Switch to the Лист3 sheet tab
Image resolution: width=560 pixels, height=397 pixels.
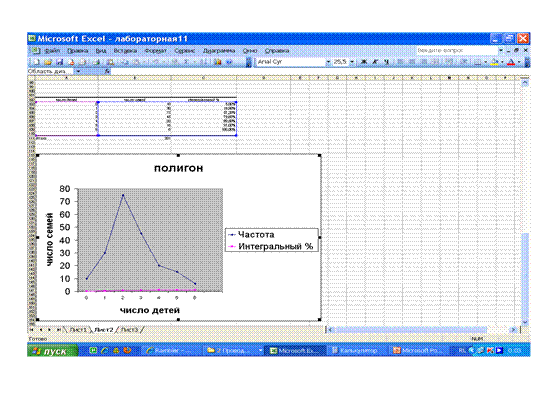point(129,330)
